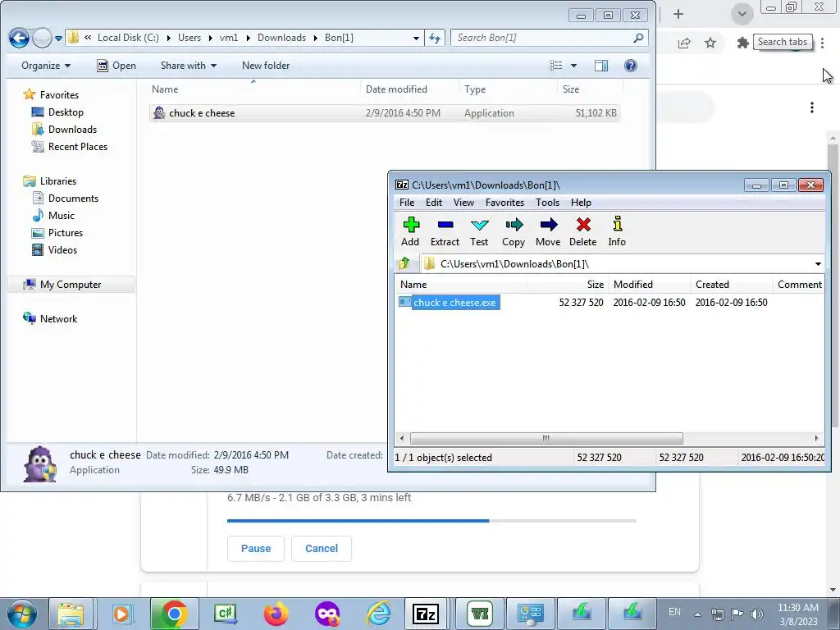Open the downloads page three-dot menu

812,107
